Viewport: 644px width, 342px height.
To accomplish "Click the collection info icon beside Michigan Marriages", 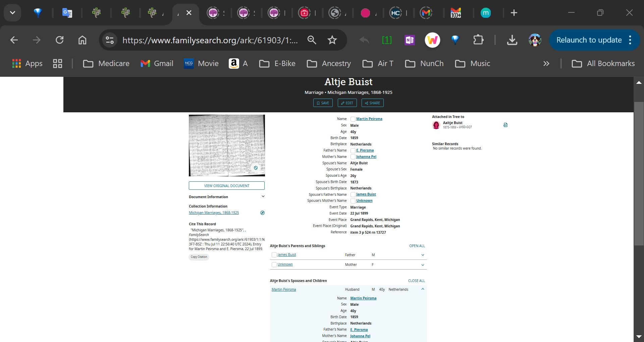I will tap(263, 213).
